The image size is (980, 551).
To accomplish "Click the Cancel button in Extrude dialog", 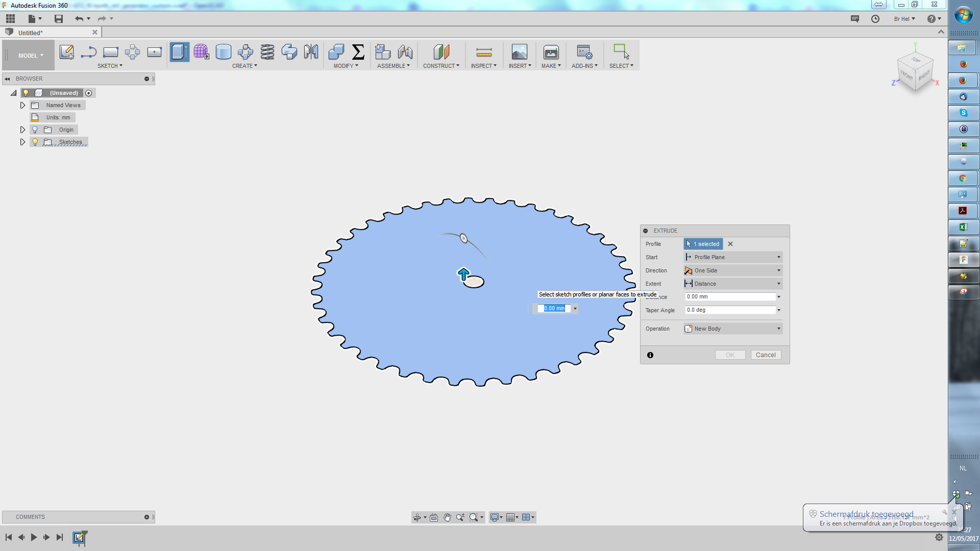I will point(765,355).
